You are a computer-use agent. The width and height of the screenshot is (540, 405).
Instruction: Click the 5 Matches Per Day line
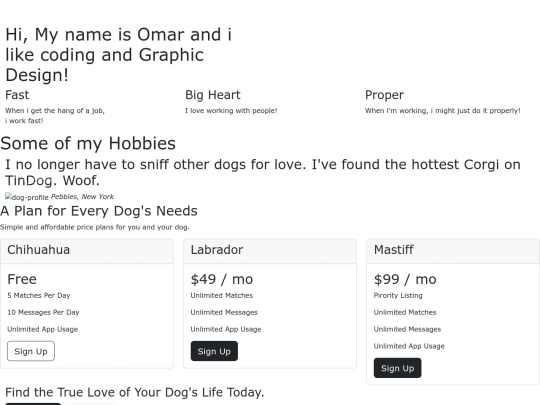pyautogui.click(x=39, y=295)
